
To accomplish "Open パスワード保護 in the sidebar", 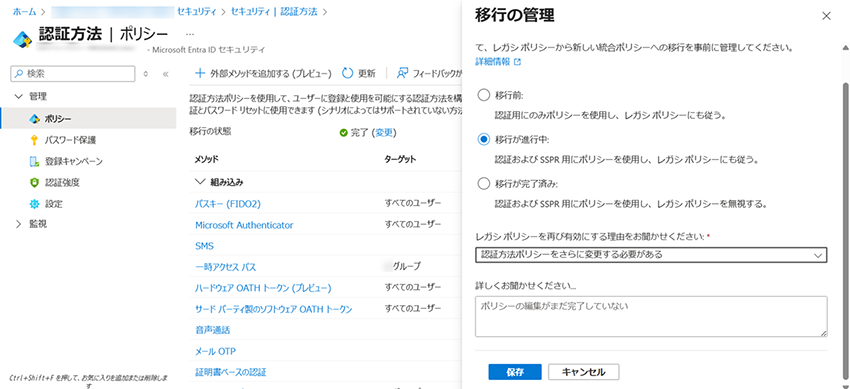I will click(70, 140).
